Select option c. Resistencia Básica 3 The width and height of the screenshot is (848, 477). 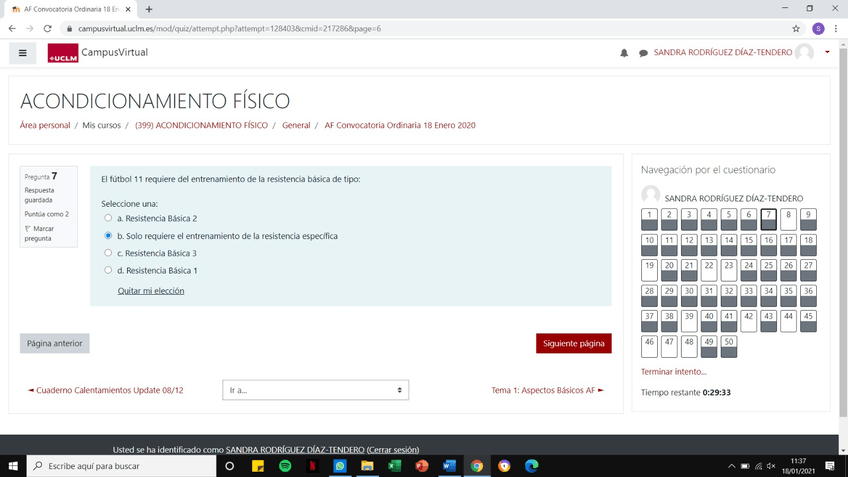[x=108, y=253]
